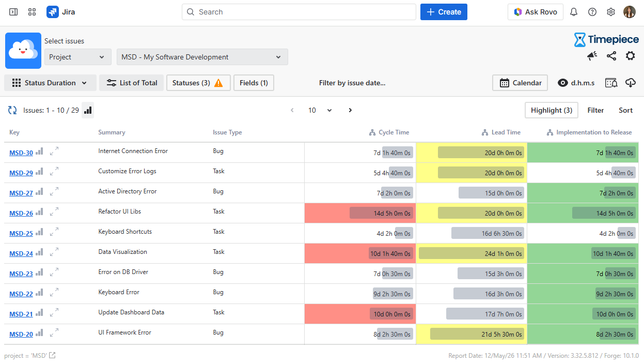Click the cloud download export icon

coord(631,83)
